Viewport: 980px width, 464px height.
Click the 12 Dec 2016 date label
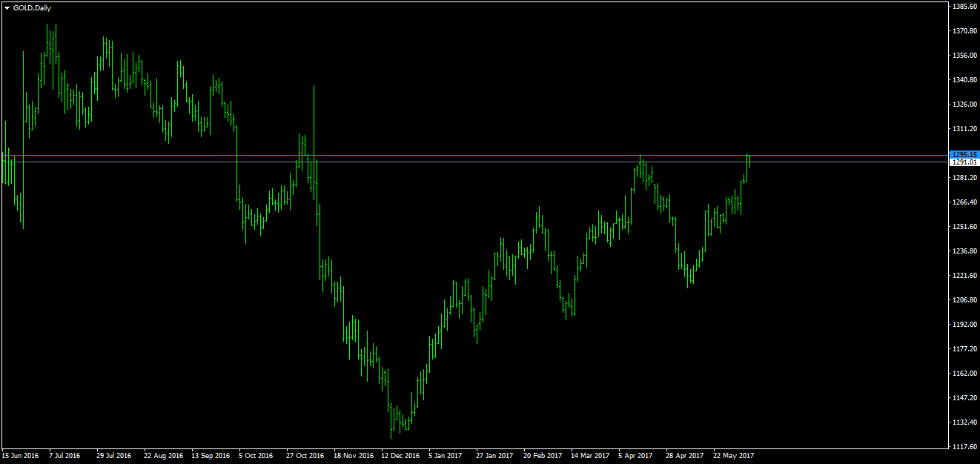pos(400,456)
